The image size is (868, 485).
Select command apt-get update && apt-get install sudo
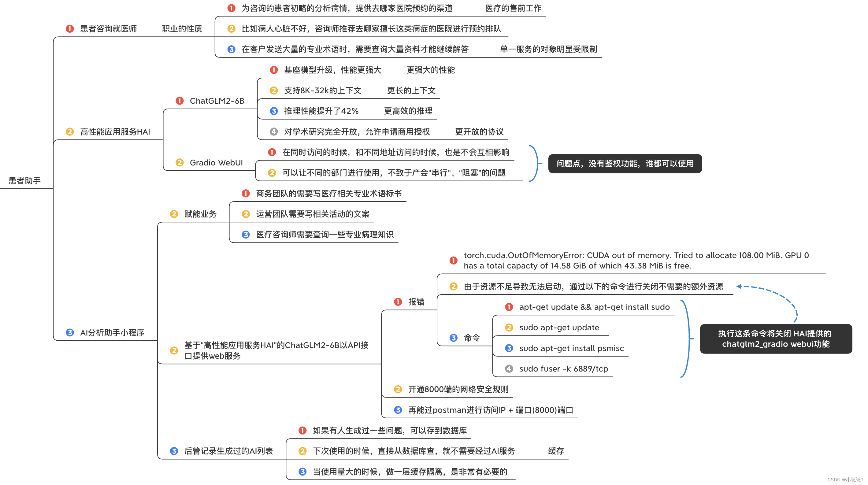594,307
